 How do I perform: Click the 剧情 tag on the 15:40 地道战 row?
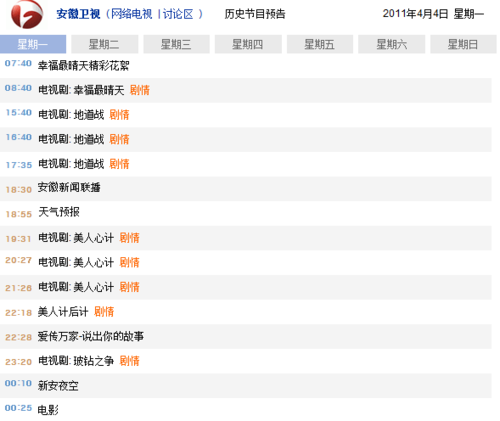[119, 115]
